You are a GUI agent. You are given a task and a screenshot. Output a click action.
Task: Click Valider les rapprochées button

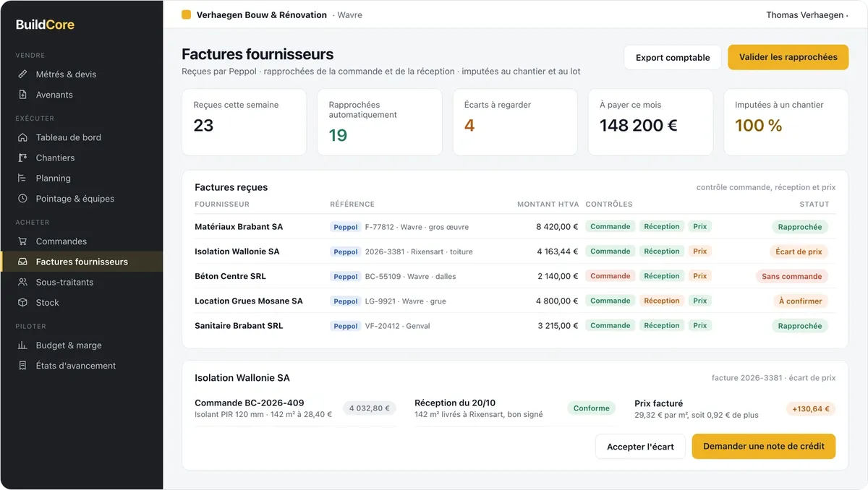pos(788,57)
